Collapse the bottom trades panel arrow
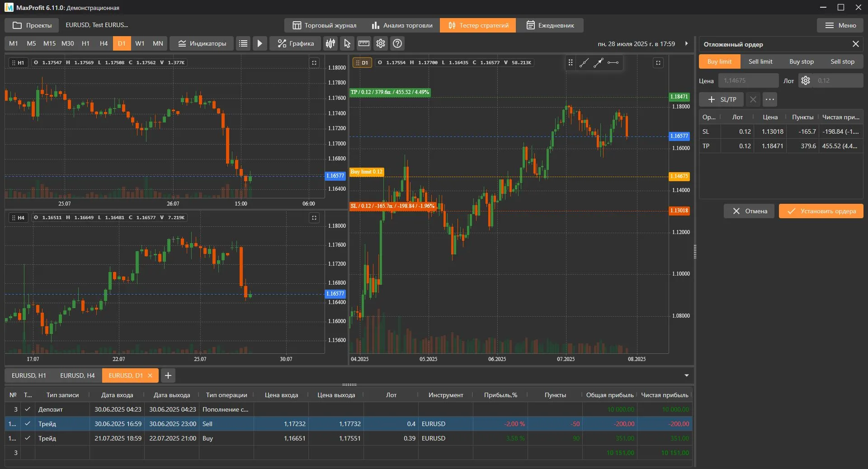Viewport: 868px width, 469px height. (686, 375)
